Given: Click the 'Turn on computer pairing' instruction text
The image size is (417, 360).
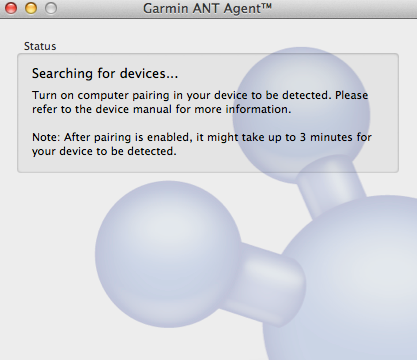Looking at the screenshot, I should point(200,102).
